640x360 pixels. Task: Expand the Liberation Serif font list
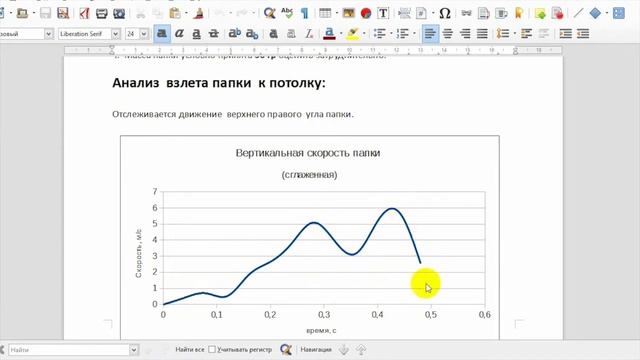(x=116, y=33)
